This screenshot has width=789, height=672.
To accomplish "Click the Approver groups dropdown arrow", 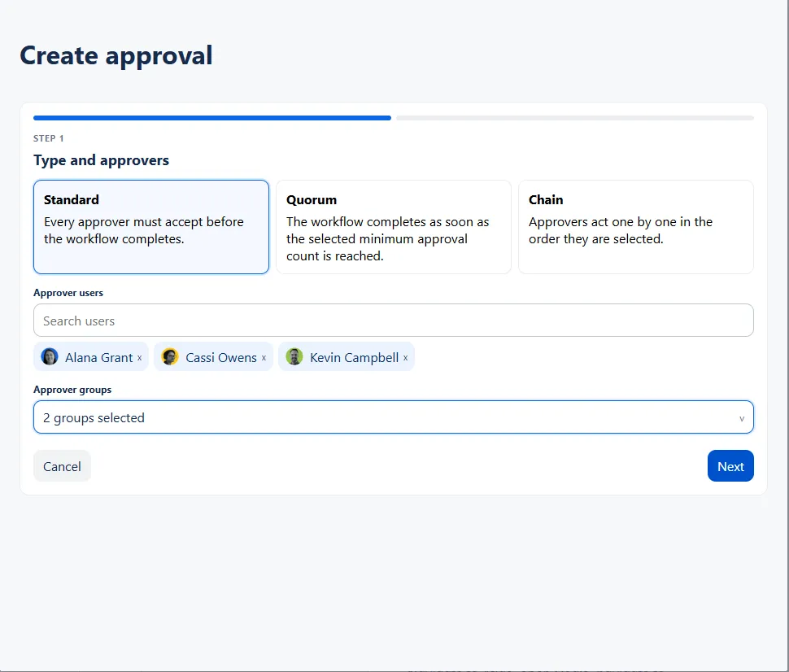I will [742, 418].
